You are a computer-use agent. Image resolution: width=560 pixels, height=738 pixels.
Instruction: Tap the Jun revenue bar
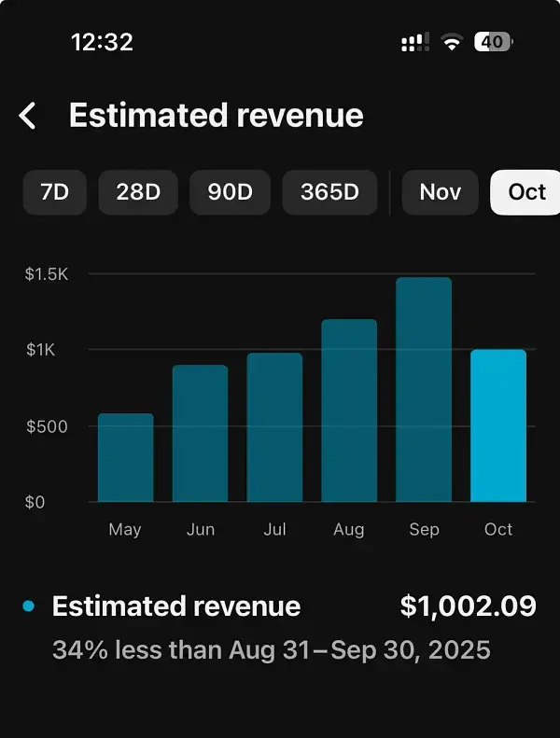(200, 433)
